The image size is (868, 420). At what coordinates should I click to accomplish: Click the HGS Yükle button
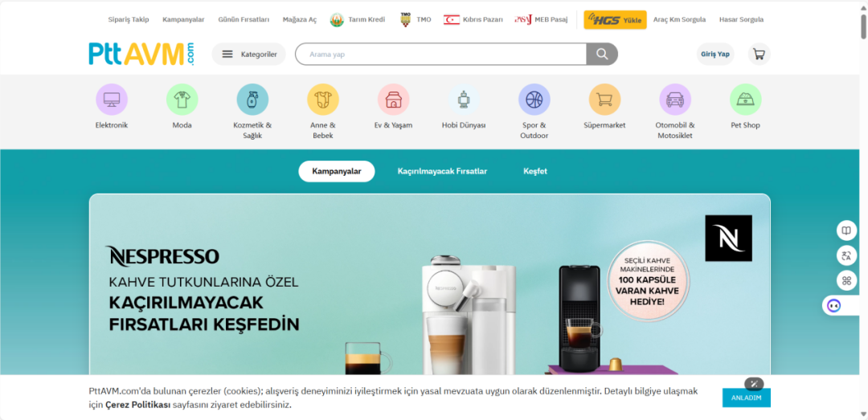[x=615, y=20]
